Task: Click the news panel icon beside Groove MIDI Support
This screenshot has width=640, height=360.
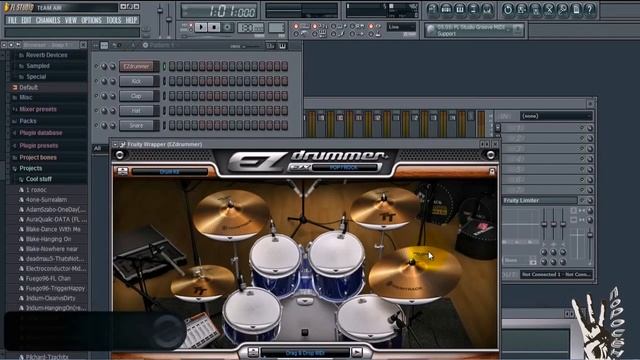Action: coord(518,29)
